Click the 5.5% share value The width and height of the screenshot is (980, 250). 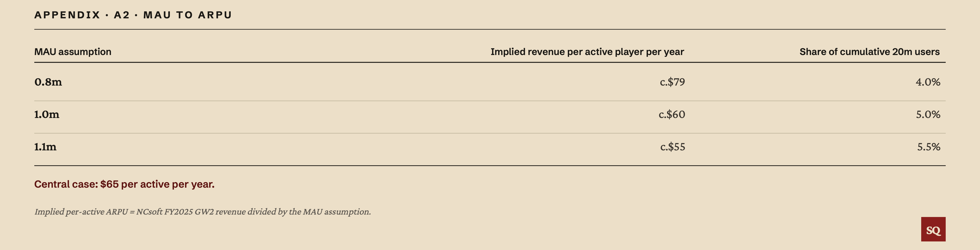929,147
